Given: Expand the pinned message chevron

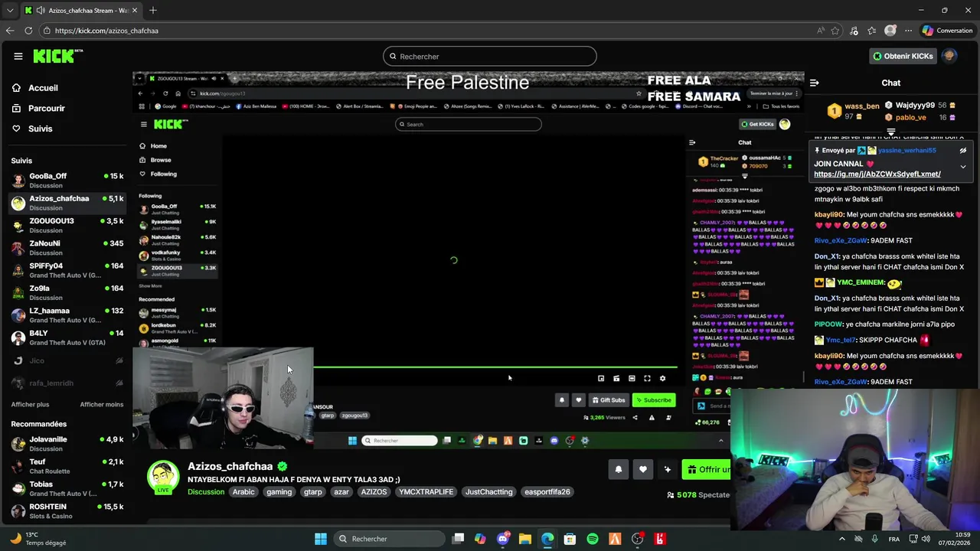Looking at the screenshot, I should (x=963, y=167).
